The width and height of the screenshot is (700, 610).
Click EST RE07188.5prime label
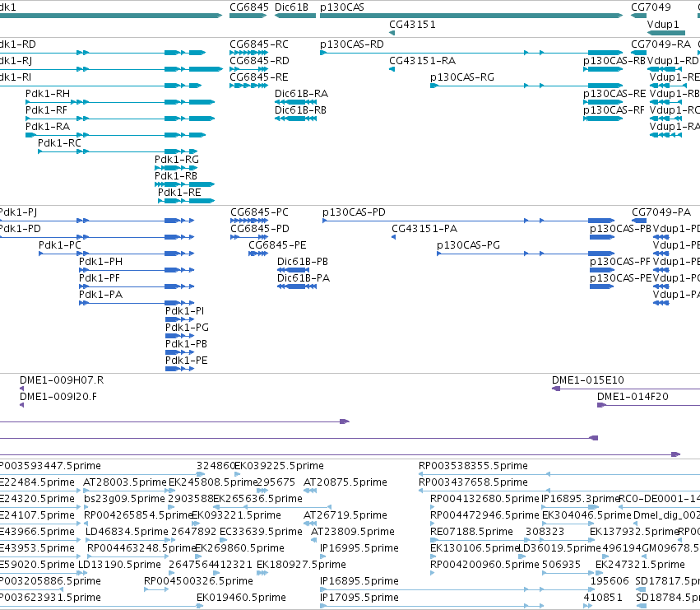click(x=471, y=533)
